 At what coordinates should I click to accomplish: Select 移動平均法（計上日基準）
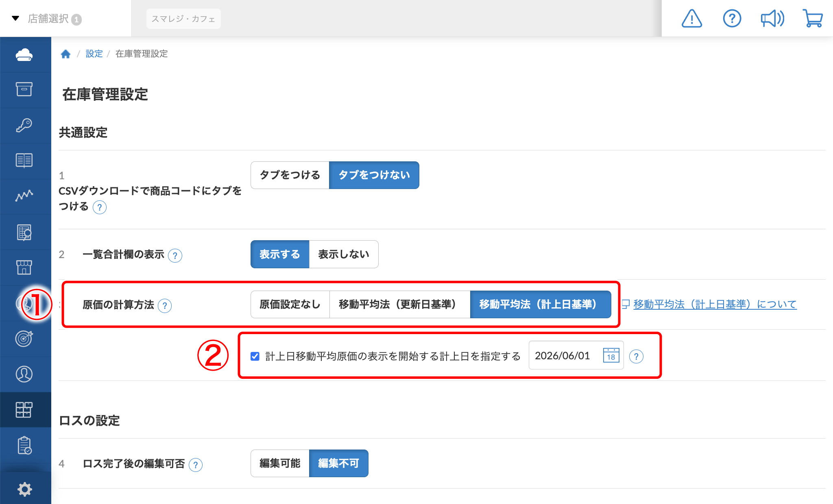pos(541,304)
